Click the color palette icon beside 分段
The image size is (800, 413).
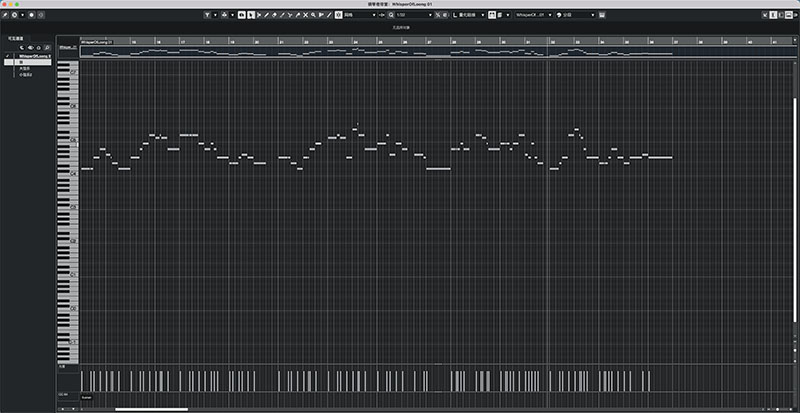click(x=559, y=15)
